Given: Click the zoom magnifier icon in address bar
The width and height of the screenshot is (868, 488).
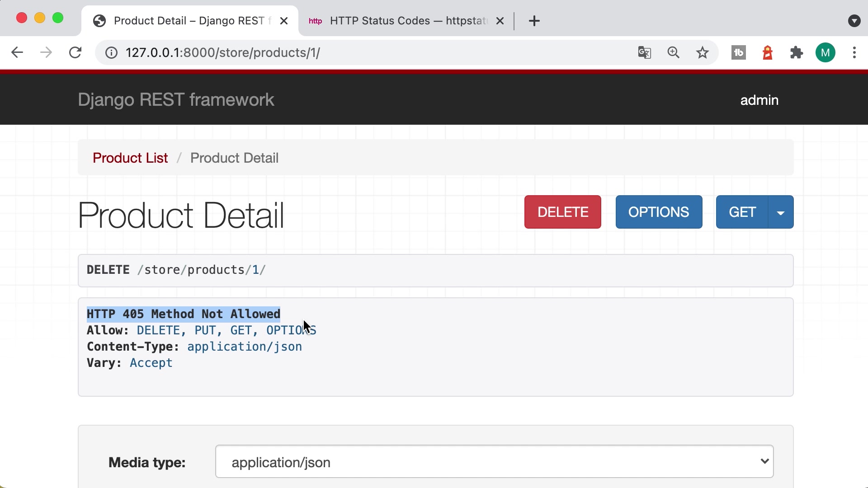Looking at the screenshot, I should pyautogui.click(x=674, y=53).
